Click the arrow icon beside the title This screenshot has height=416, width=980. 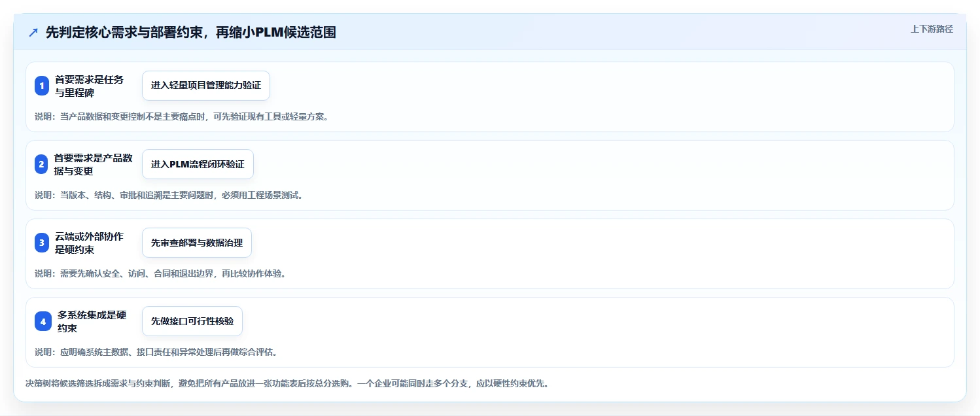(x=33, y=32)
